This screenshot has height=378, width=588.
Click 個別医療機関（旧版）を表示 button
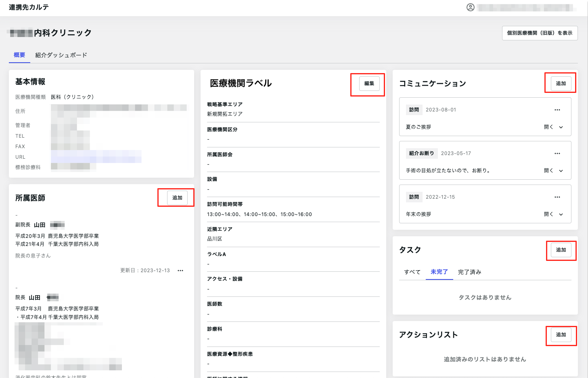(x=540, y=33)
